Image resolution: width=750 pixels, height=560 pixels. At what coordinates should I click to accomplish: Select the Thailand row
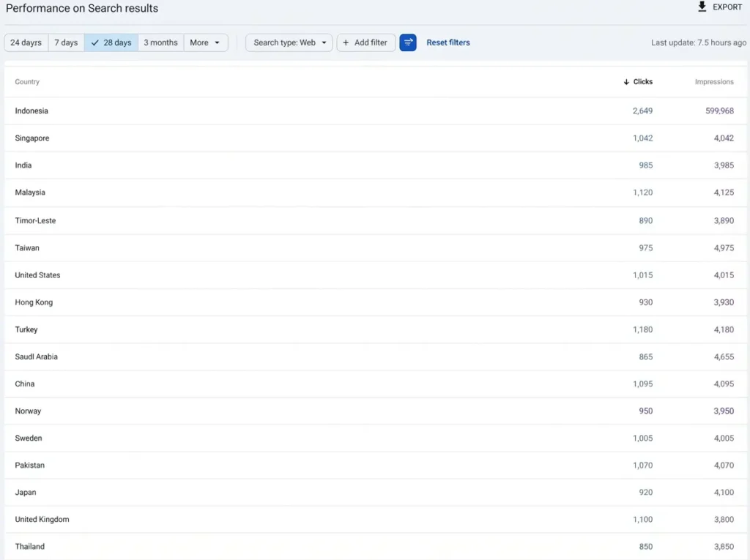[376, 547]
